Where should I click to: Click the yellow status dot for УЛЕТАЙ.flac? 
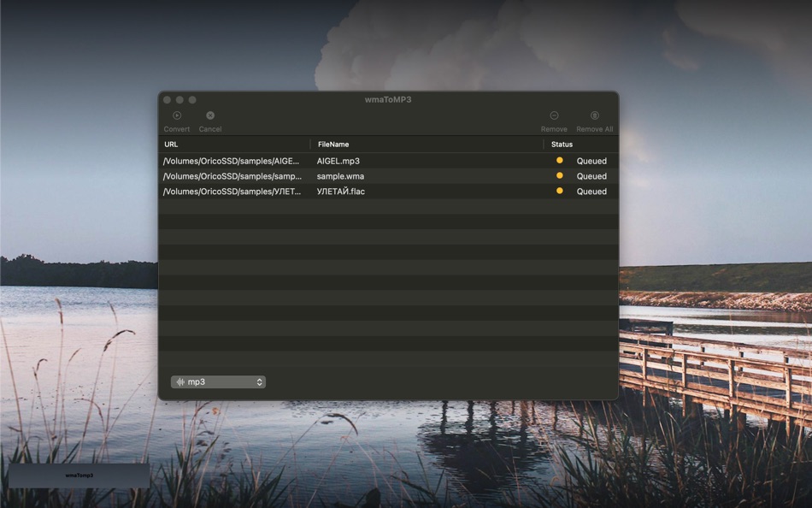559,191
